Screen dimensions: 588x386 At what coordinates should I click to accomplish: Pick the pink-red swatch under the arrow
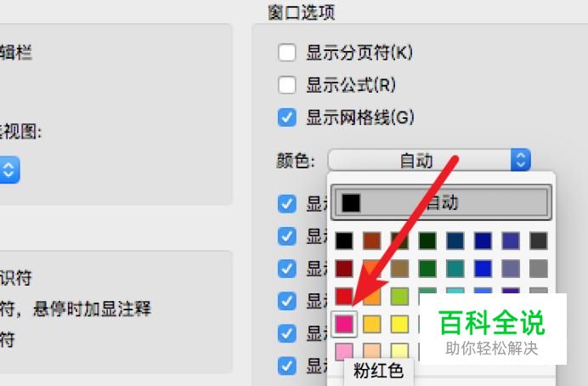(x=344, y=324)
